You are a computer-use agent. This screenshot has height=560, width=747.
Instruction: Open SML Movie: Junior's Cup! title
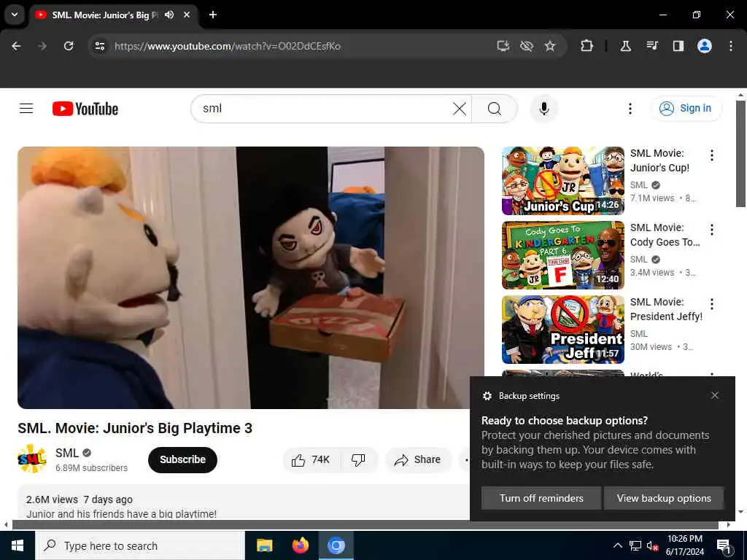tap(659, 160)
